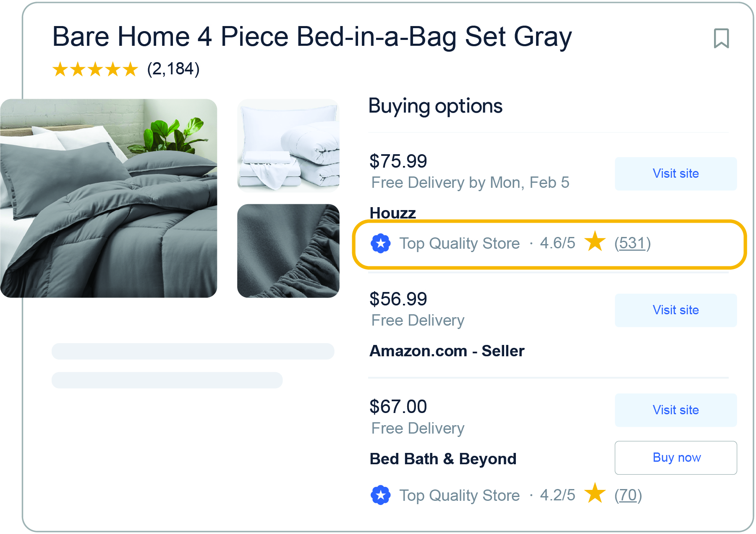Image resolution: width=756 pixels, height=534 pixels.
Task: Select the Houzz seller name
Action: pyautogui.click(x=392, y=213)
